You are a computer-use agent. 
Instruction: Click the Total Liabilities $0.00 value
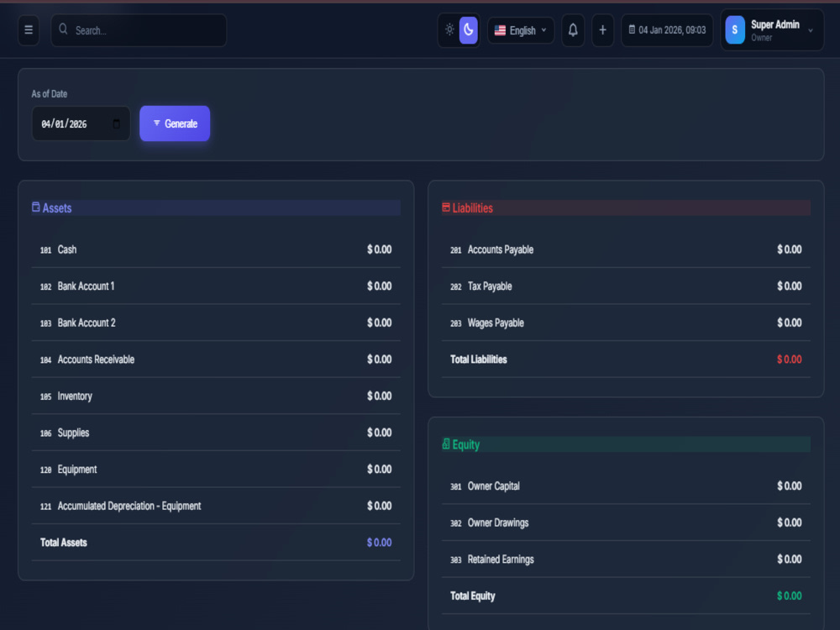pos(789,360)
